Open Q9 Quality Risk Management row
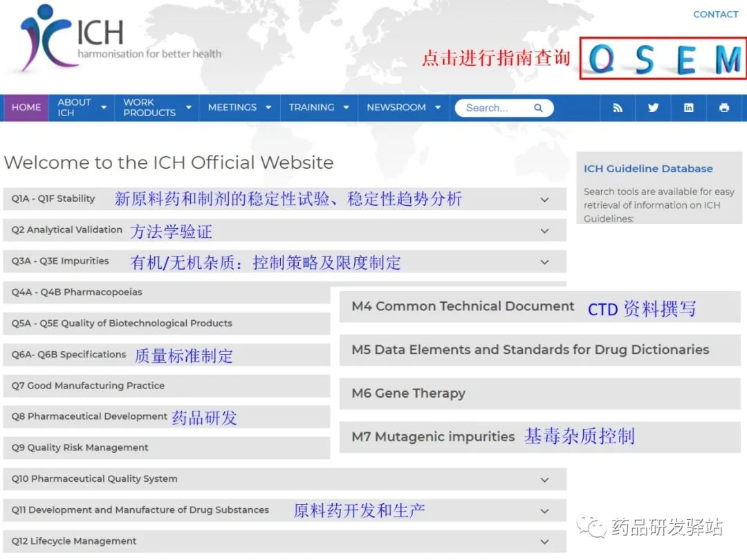Screen dimensions: 747x560 click(166, 447)
